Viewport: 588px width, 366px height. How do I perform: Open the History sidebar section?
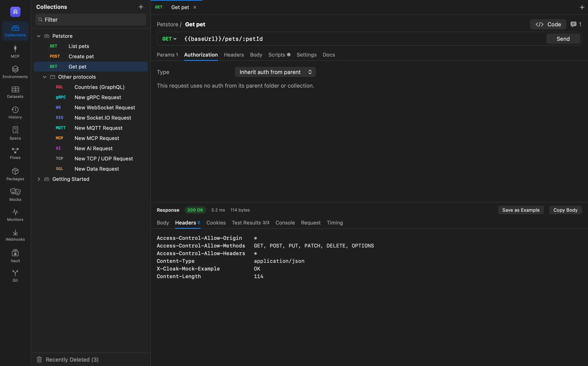[15, 113]
